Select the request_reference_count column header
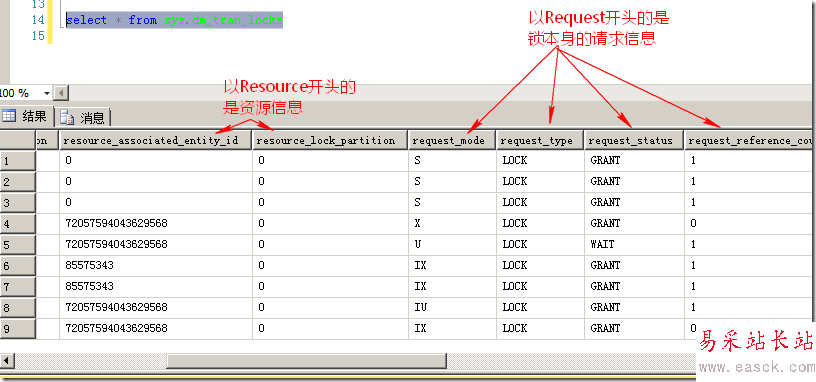The height and width of the screenshot is (382, 816). point(750,140)
